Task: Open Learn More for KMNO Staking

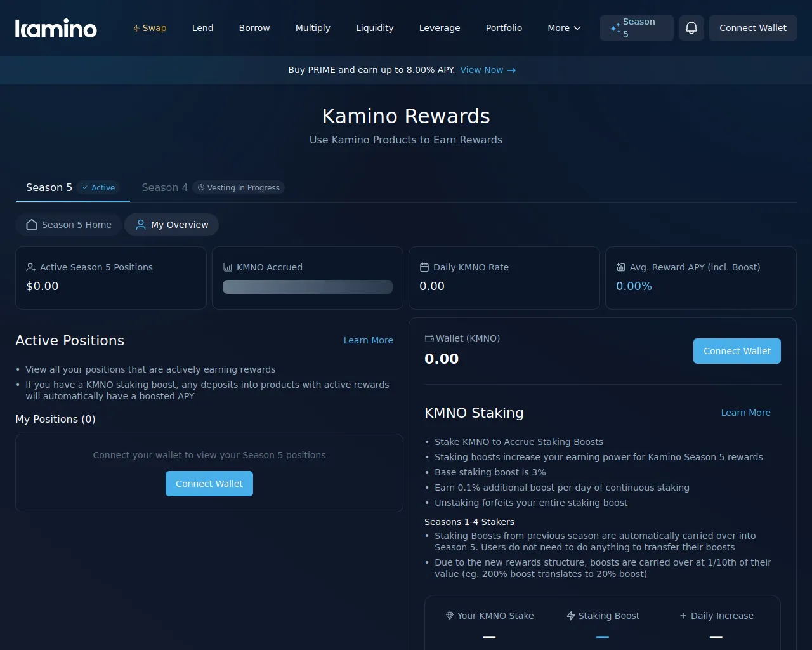Action: [746, 413]
